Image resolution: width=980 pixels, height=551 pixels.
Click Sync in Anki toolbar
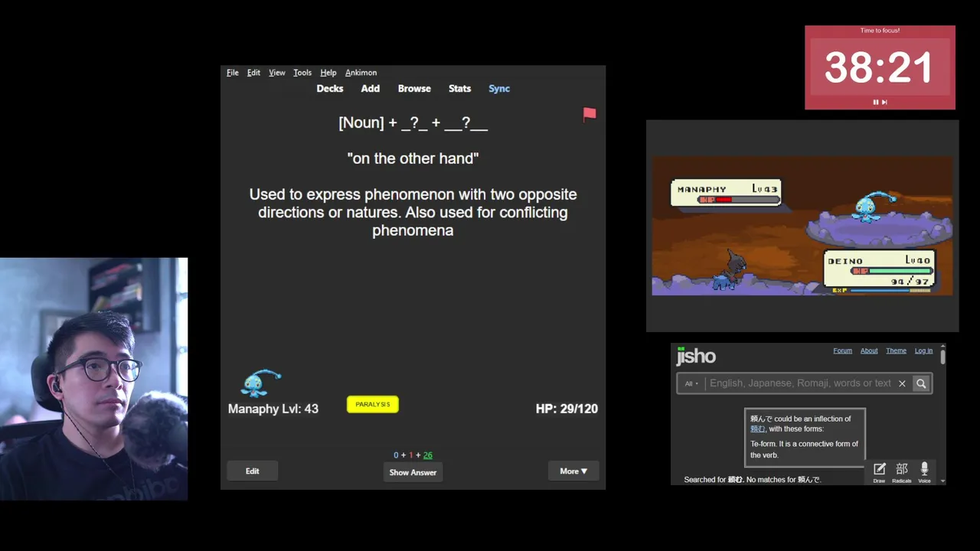[499, 89]
